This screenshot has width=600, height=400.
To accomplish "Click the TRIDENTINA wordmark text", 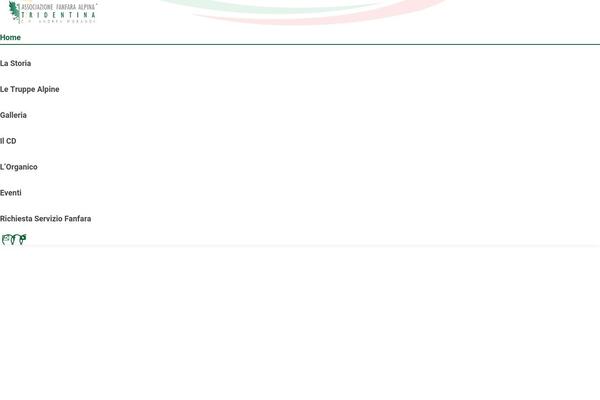I will click(x=59, y=15).
